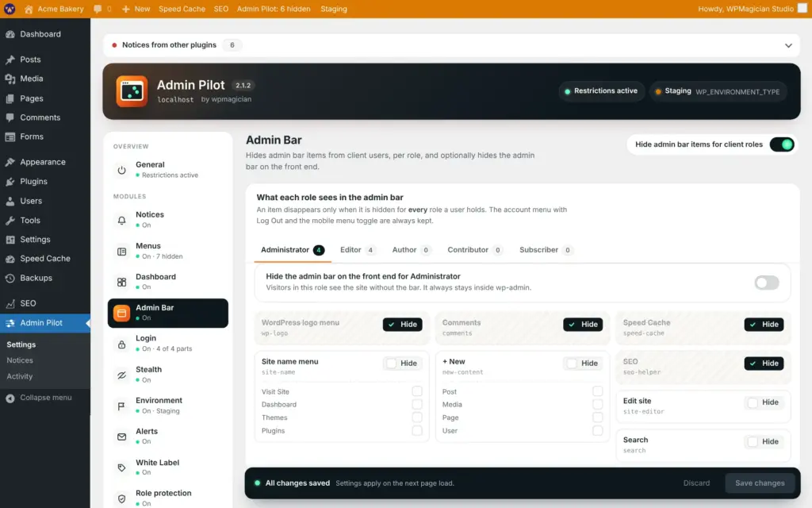
Task: Click the SEO chart icon in sidebar
Action: pyautogui.click(x=10, y=304)
